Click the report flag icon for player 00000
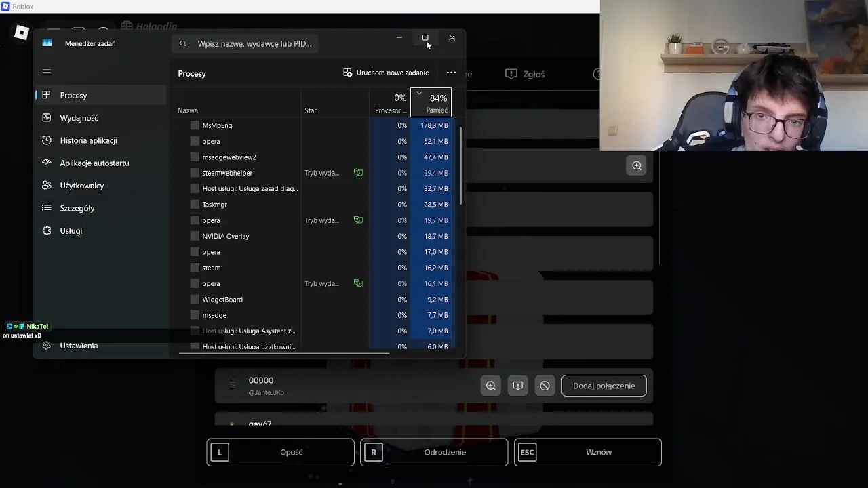Screen dimensions: 868x488 pyautogui.click(x=518, y=386)
